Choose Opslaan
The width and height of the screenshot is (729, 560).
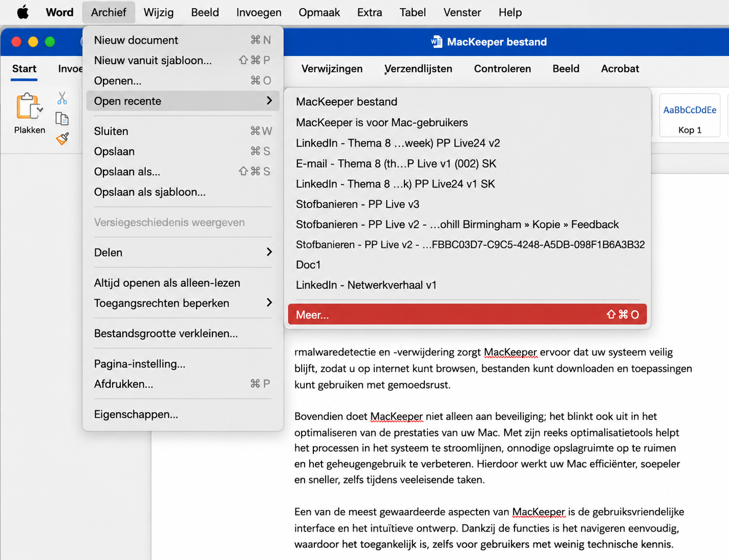tap(183, 151)
